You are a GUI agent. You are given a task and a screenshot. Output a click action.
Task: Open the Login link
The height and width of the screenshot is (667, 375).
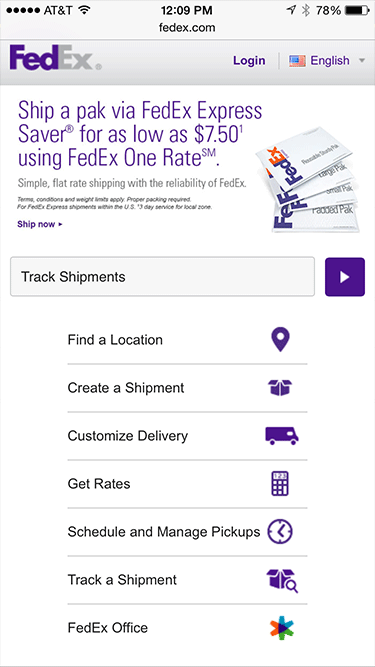249,61
